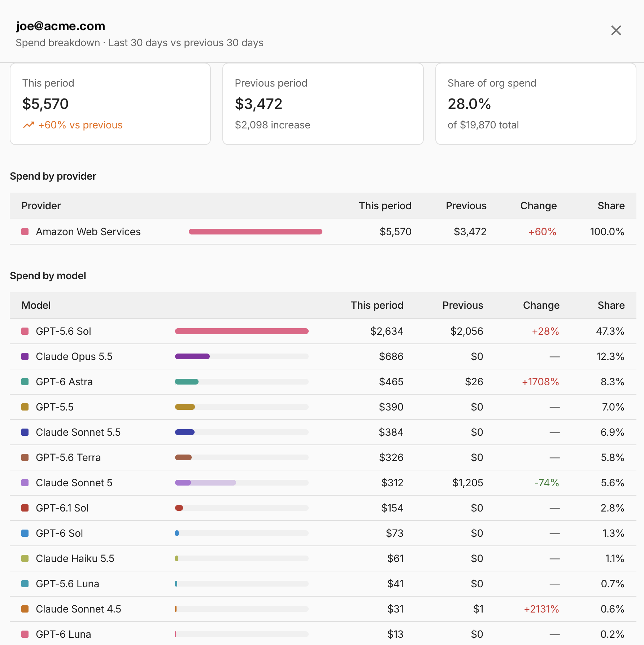Select the GPT-5.6 Terra model name
The height and width of the screenshot is (645, 644).
coord(68,457)
